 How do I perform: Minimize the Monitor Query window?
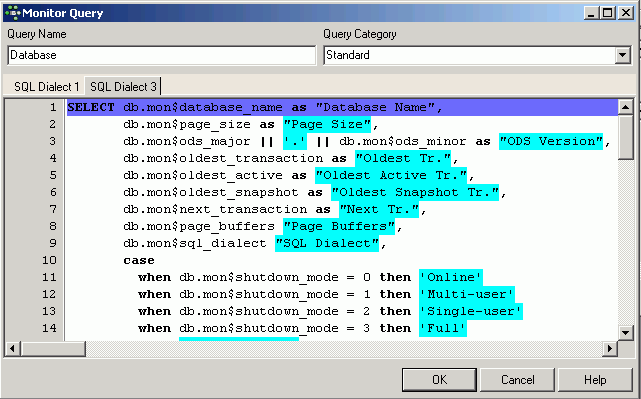click(592, 13)
